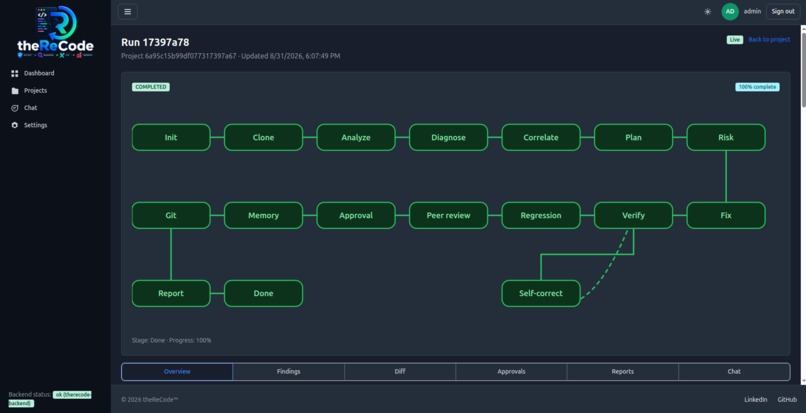Viewport: 806px width, 413px height.
Task: Click the AD user avatar
Action: [x=730, y=11]
